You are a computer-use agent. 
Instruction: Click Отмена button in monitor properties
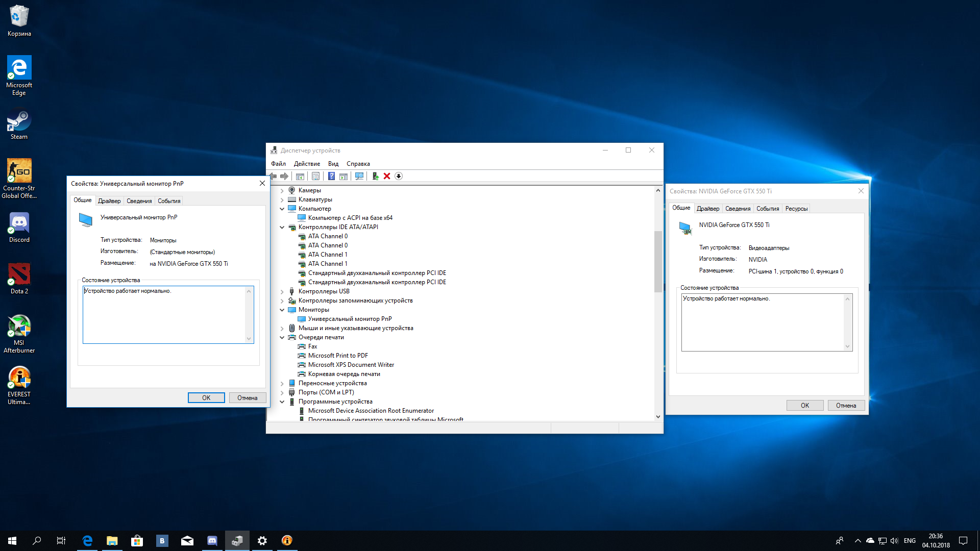click(246, 397)
